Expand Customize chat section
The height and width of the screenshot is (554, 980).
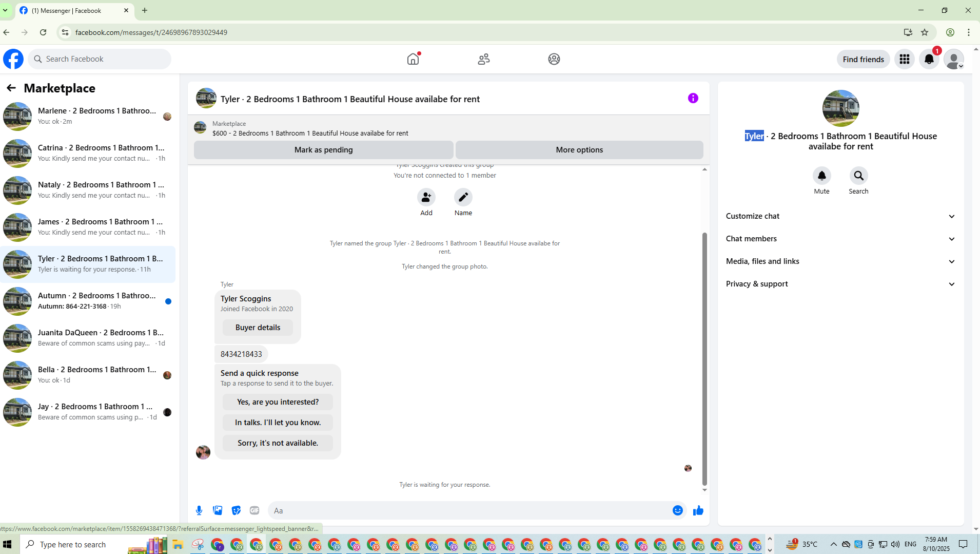(x=840, y=216)
